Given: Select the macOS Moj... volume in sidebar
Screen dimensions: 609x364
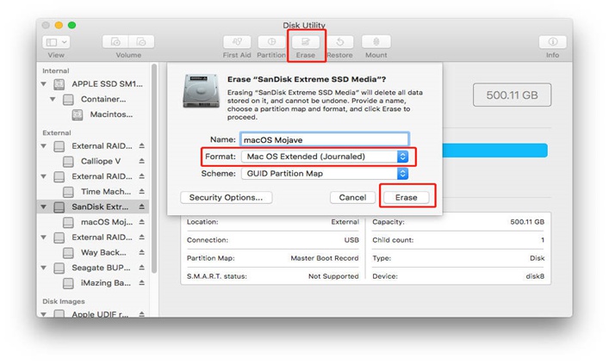Looking at the screenshot, I should [97, 222].
